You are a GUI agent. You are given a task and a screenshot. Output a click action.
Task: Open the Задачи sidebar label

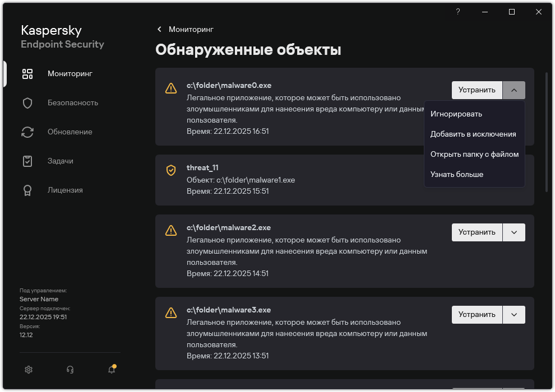[x=60, y=161]
